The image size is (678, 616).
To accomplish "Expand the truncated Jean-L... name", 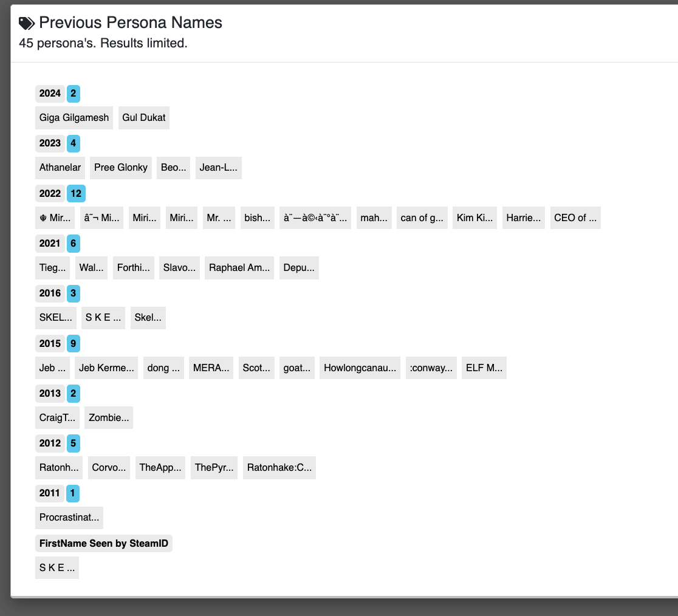I will tap(219, 168).
